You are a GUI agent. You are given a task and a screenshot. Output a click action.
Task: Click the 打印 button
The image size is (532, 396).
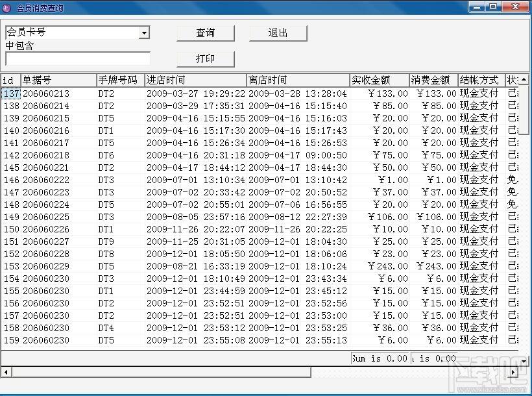click(205, 59)
